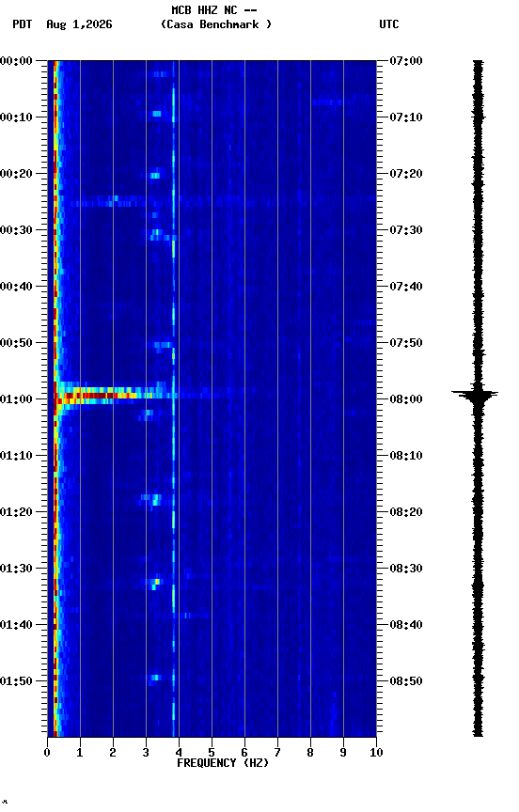Screen dimensions: 519x812
Task: Click the bright spot near 3.3 Hz at 00:09
Action: (156, 114)
